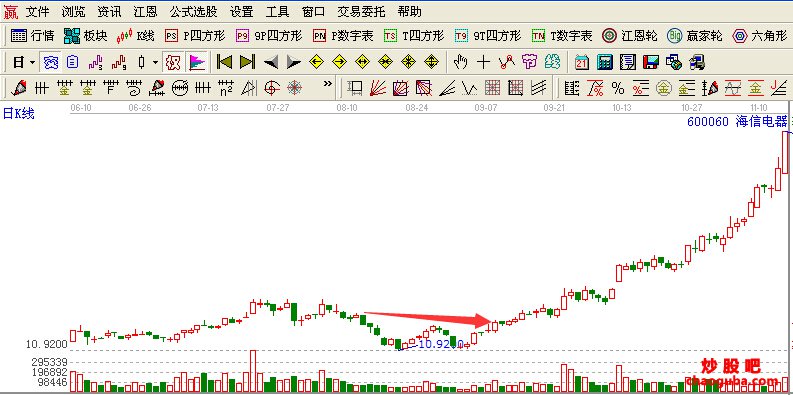Screen dimensions: 793x395
Task: Open the 江恩轮 tool
Action: pos(630,35)
